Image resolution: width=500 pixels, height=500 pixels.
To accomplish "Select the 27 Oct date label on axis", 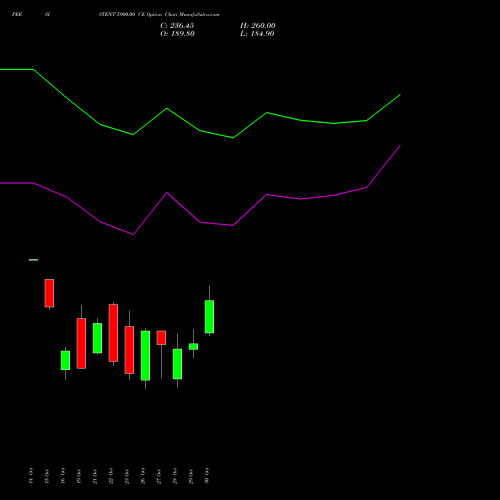I will click(x=159, y=476).
